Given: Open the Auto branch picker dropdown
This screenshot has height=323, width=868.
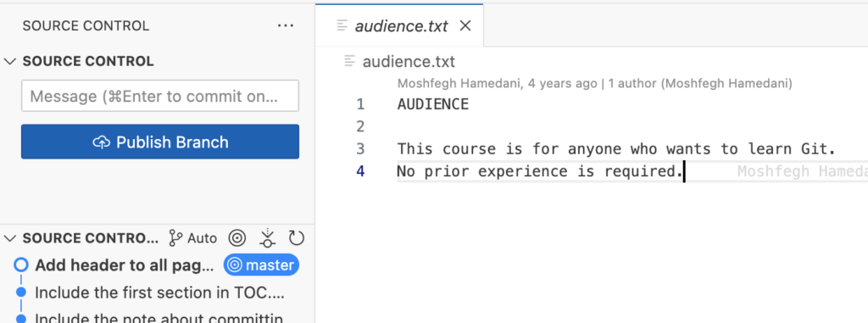Looking at the screenshot, I should coord(193,238).
